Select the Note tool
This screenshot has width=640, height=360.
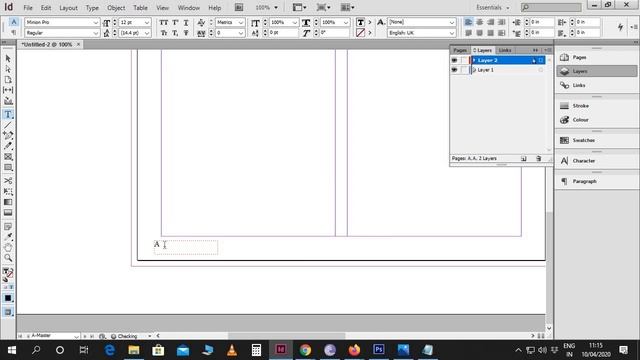point(8,227)
